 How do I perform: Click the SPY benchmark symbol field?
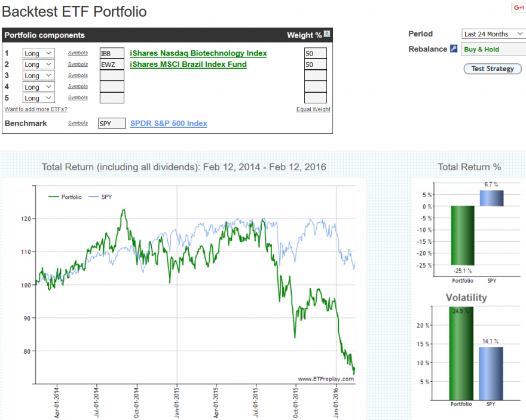(112, 123)
